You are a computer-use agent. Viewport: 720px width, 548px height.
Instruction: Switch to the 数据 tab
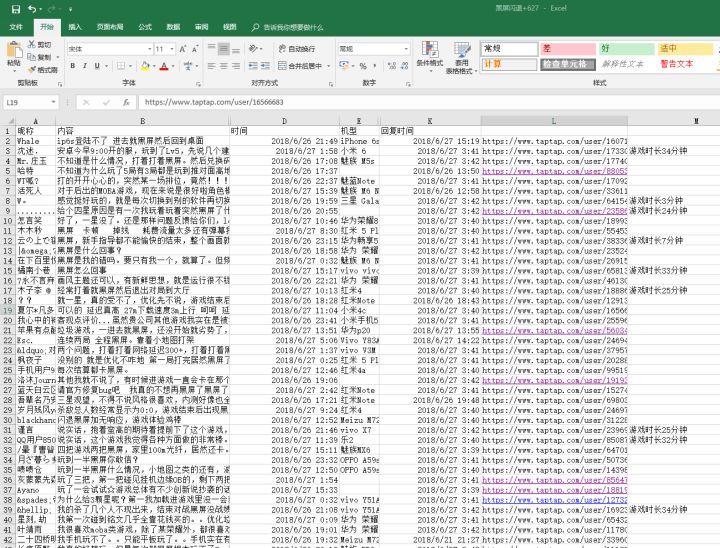[173, 27]
